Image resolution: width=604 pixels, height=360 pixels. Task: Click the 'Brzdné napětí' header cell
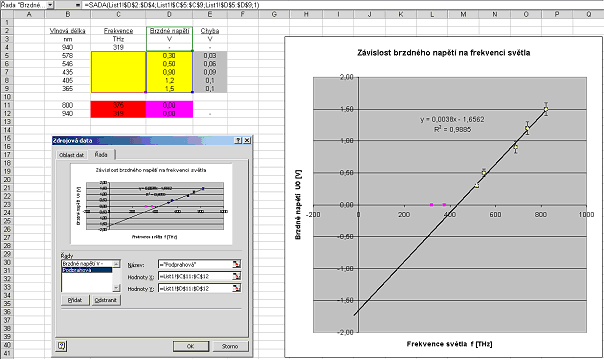coord(169,31)
